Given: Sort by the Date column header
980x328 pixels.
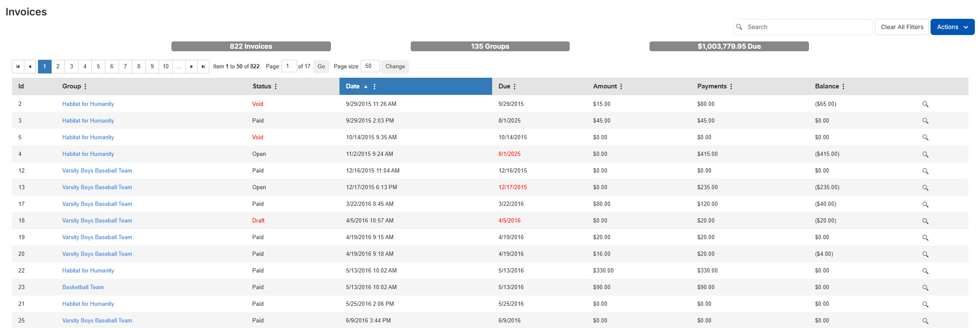Looking at the screenshot, I should click(353, 86).
